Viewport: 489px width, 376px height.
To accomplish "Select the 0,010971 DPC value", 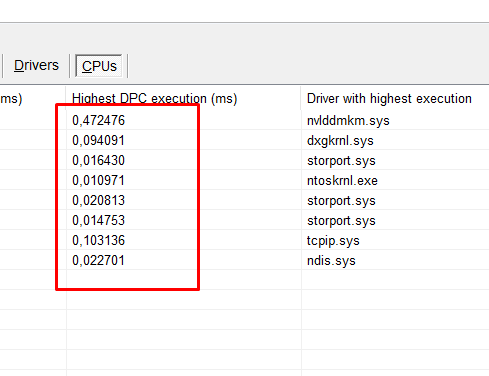I will [x=98, y=180].
